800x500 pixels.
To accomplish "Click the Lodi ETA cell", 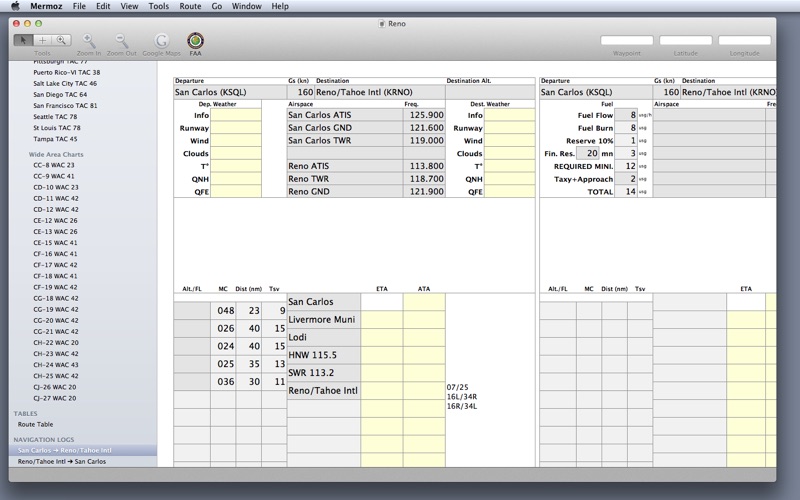I will pyautogui.click(x=382, y=338).
